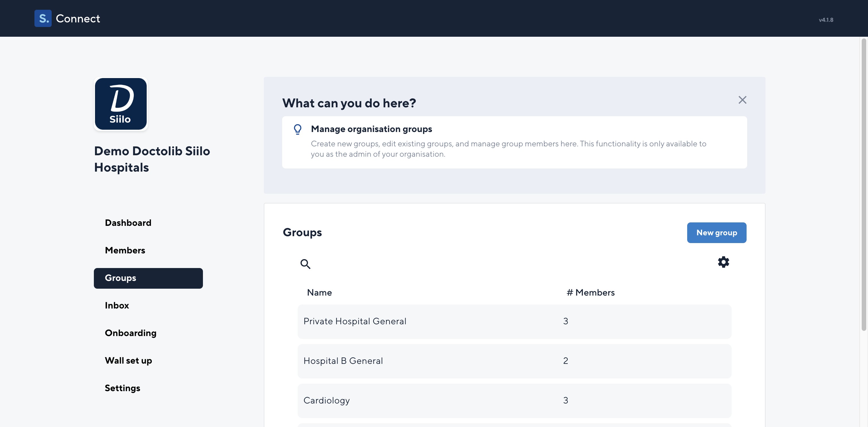
Task: Go to Settings in sidebar
Action: click(122, 388)
